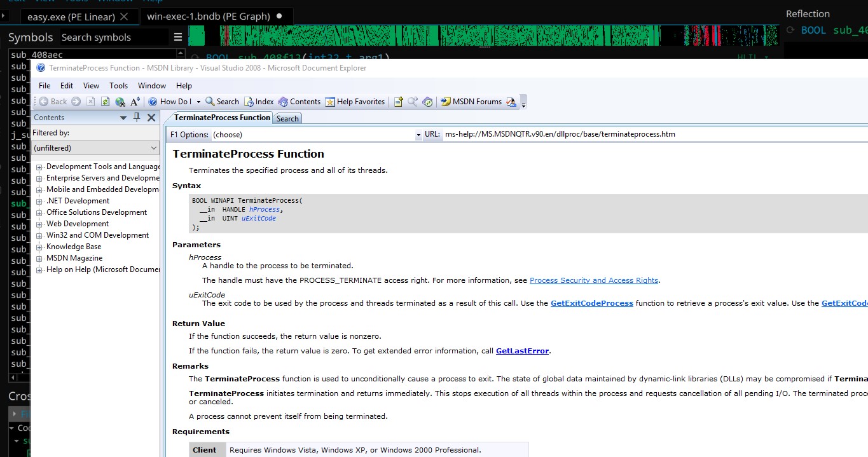Open the Contents toolbar button

[x=300, y=102]
